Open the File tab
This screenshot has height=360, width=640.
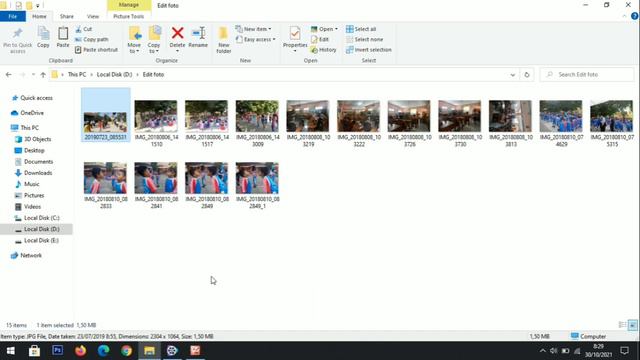pos(13,16)
